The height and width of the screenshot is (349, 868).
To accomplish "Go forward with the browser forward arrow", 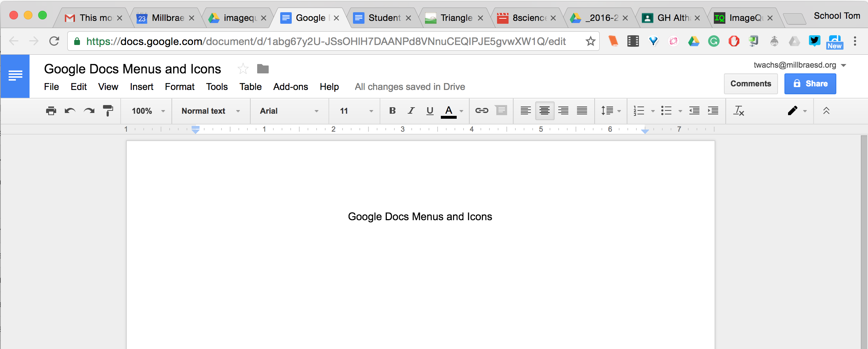I will pyautogui.click(x=34, y=41).
